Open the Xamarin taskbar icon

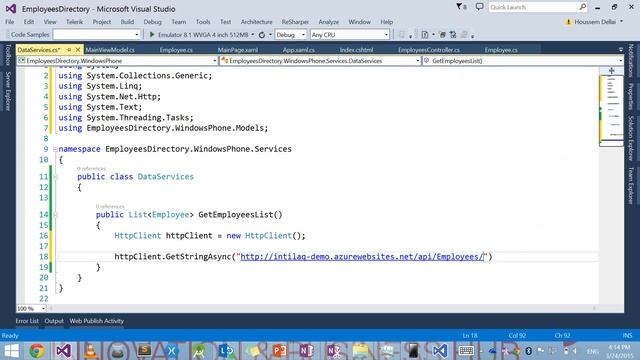tap(171, 351)
